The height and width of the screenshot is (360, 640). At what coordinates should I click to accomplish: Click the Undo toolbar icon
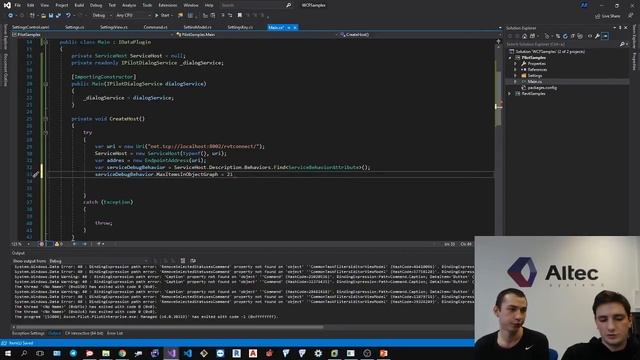(68, 16)
